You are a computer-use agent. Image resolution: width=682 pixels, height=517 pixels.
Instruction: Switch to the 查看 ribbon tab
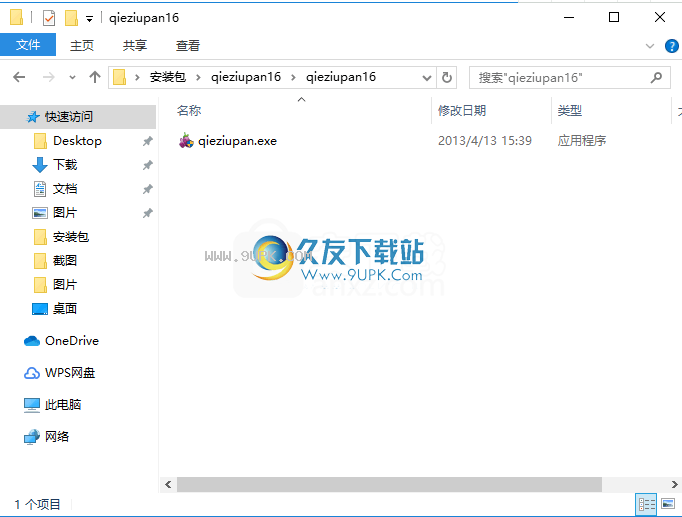(188, 45)
